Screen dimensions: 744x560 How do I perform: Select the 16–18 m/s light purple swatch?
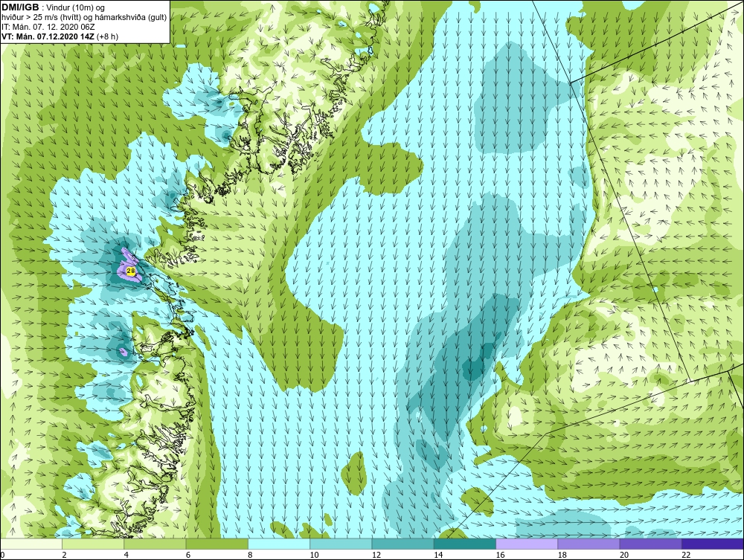[527, 544]
